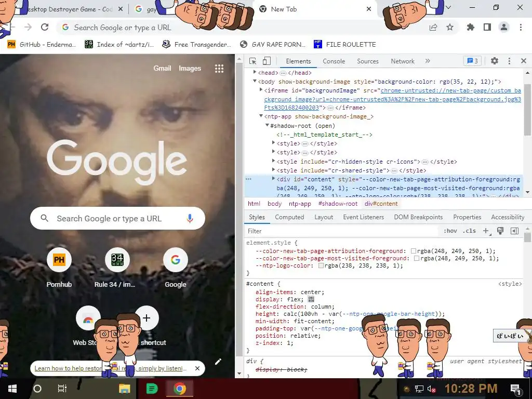Open File Explorer from the taskbar
Screen dimensions: 532x399
pos(125,389)
